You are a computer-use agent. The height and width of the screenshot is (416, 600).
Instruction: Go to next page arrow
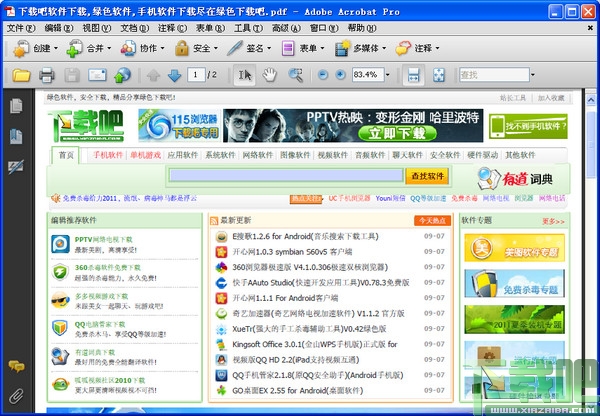point(174,75)
